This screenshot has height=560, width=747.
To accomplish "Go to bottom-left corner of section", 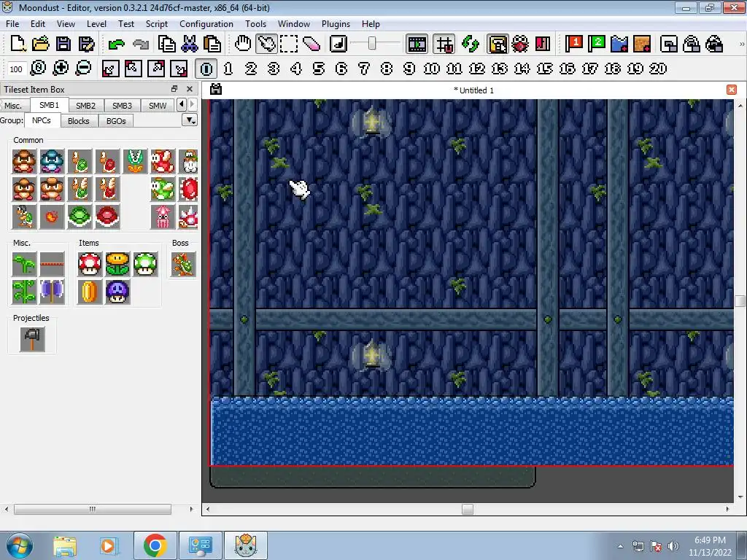I will click(x=110, y=69).
